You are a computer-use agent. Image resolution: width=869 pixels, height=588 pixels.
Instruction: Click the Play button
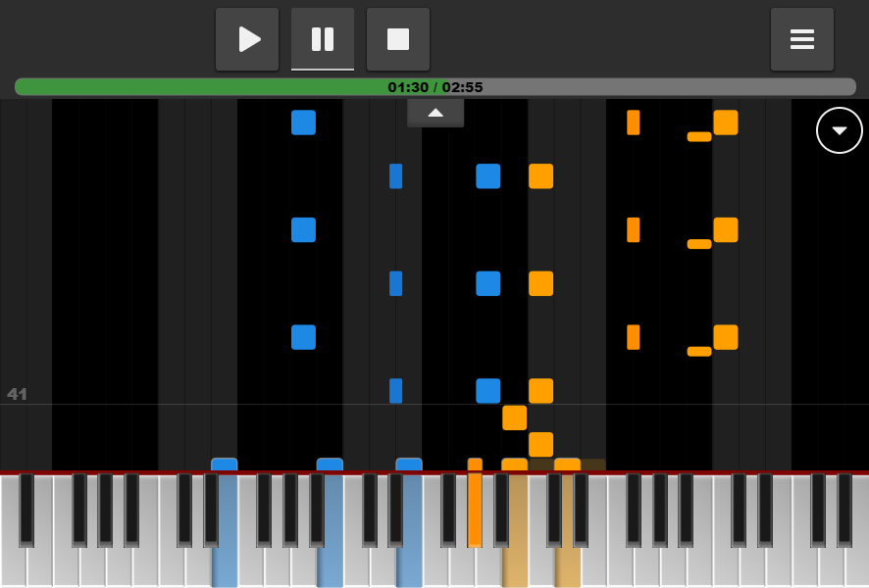tap(247, 39)
